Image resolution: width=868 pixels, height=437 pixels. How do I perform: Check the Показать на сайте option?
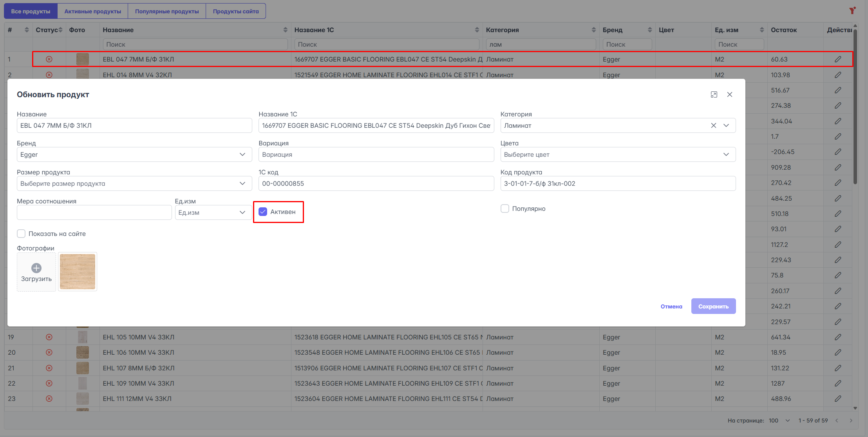point(21,234)
